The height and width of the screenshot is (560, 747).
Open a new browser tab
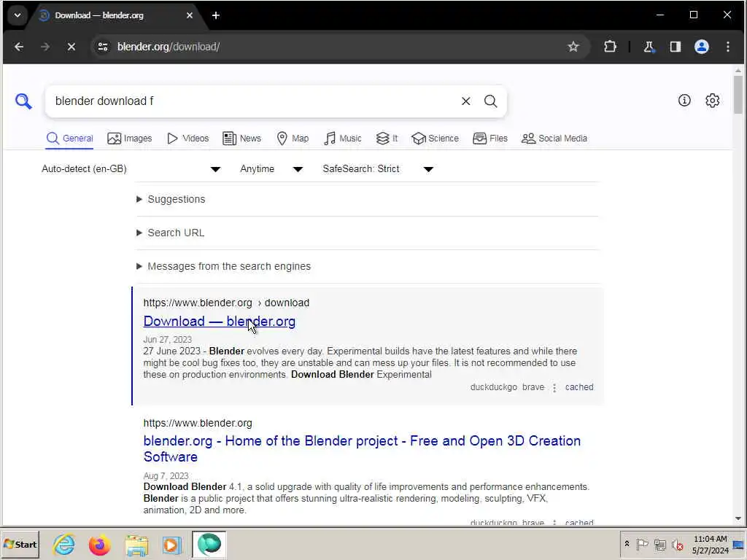click(x=216, y=15)
